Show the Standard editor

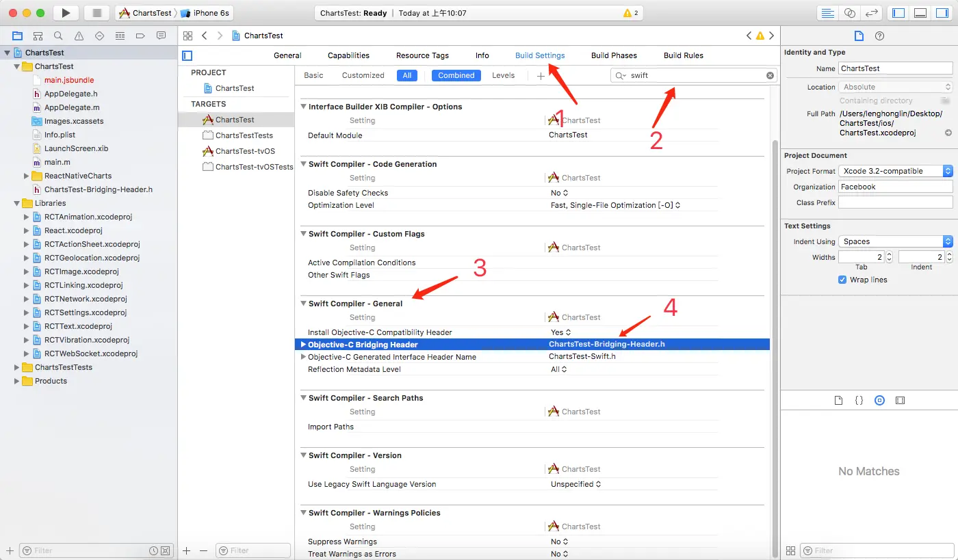pos(828,13)
